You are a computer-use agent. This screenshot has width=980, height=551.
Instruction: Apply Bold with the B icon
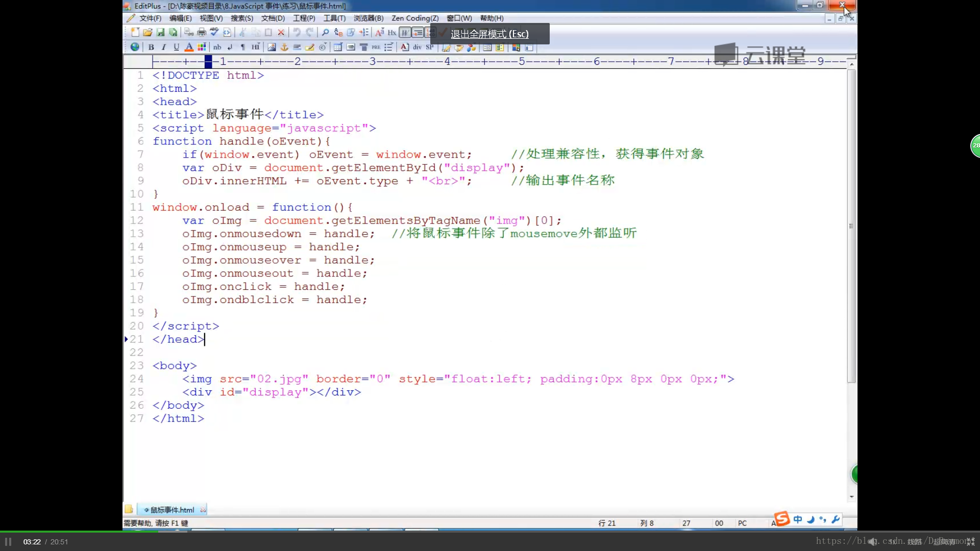[x=151, y=47]
